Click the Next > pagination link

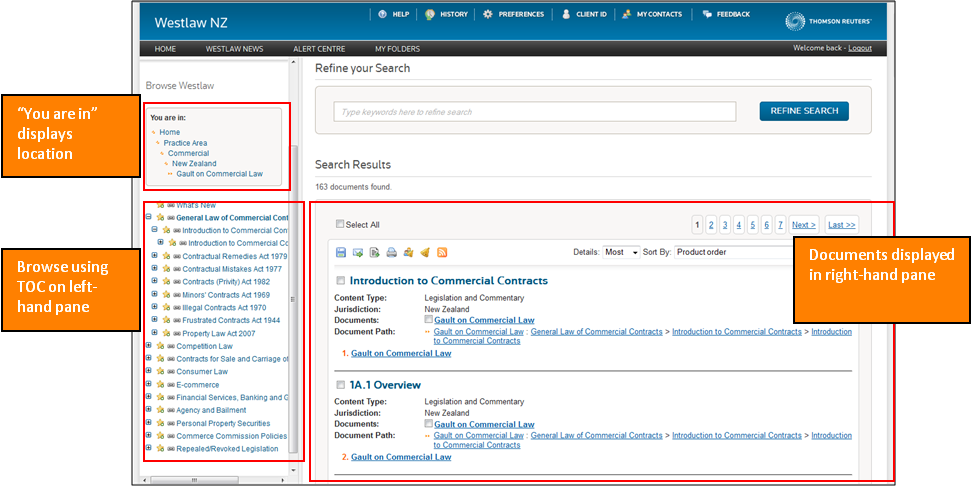coord(804,225)
